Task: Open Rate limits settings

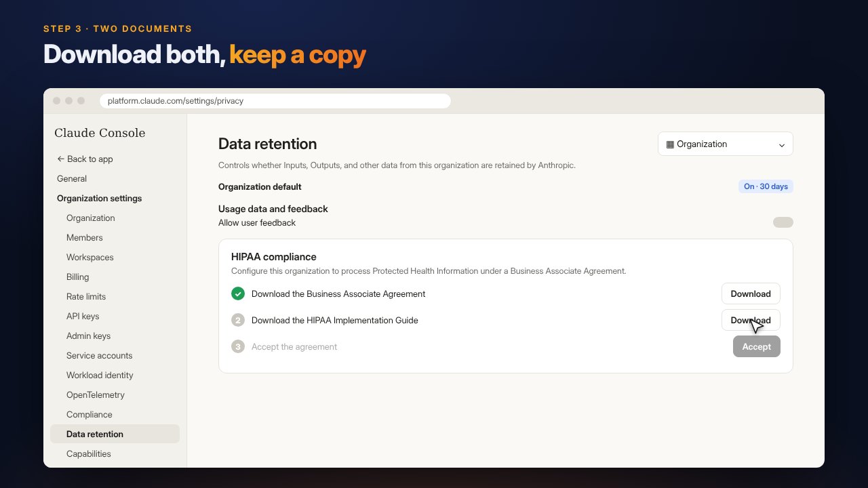Action: coord(86,296)
